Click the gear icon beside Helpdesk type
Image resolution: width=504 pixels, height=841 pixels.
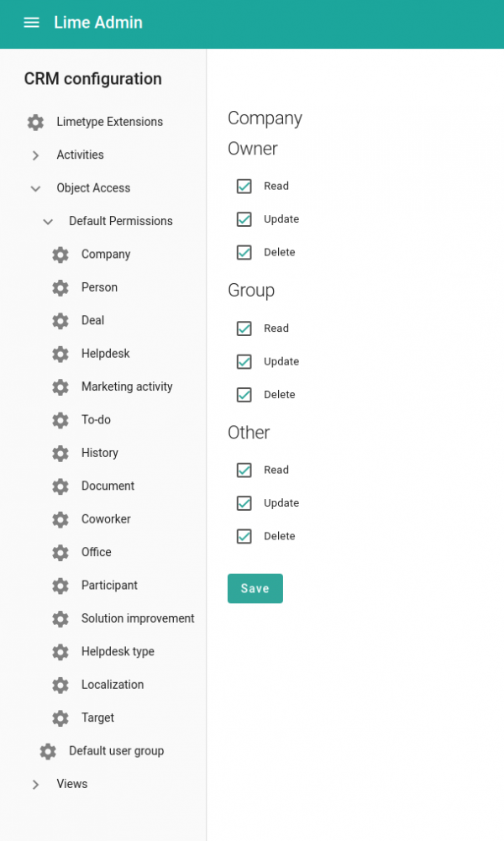tap(60, 652)
